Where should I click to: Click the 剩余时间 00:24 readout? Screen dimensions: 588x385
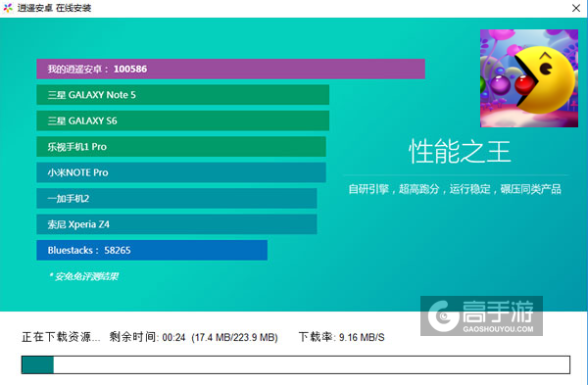(147, 337)
